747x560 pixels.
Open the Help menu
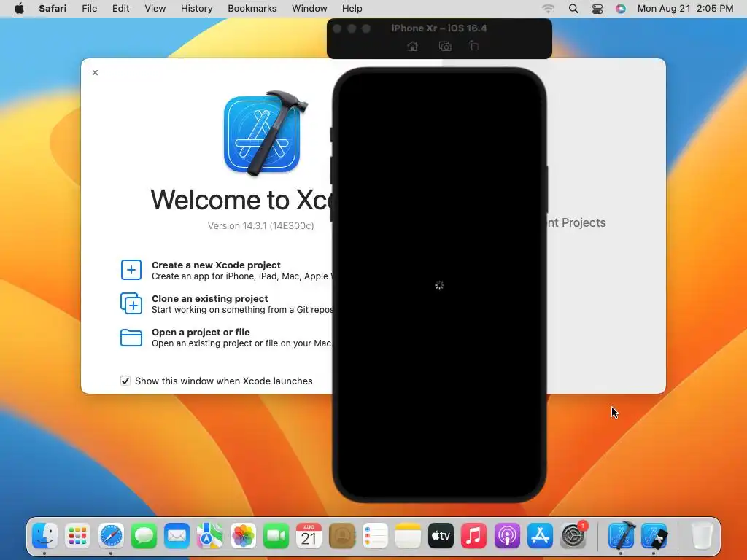[x=352, y=8]
